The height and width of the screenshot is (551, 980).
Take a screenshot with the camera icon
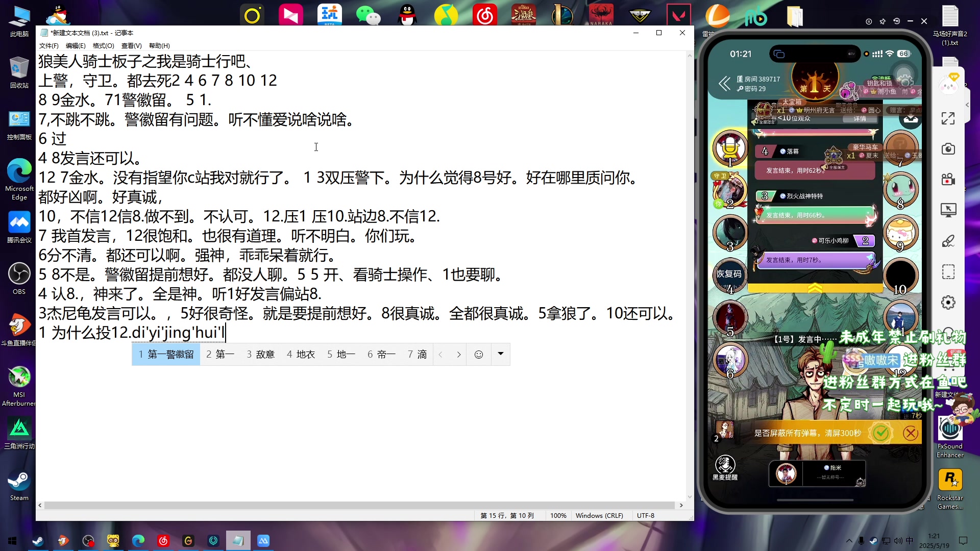tap(948, 149)
